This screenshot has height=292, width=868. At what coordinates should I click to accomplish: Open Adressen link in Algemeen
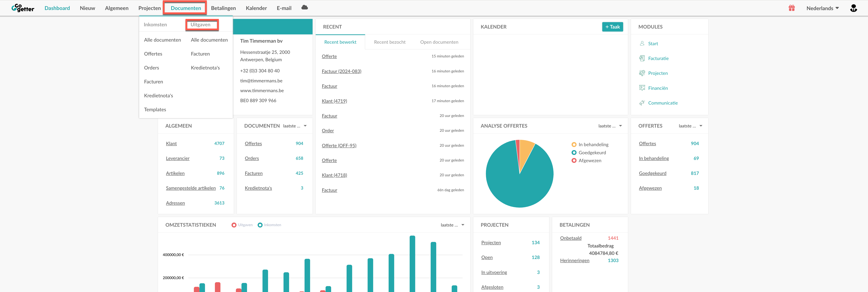coord(175,203)
